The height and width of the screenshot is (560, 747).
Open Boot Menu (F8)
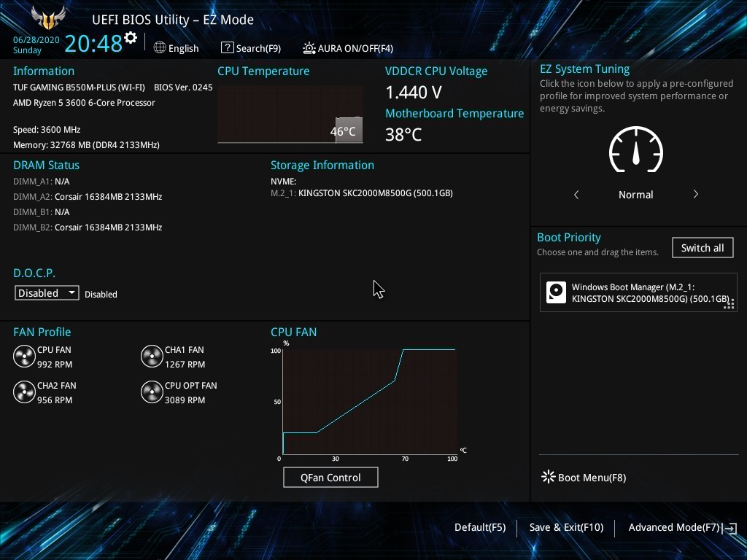[x=584, y=478]
